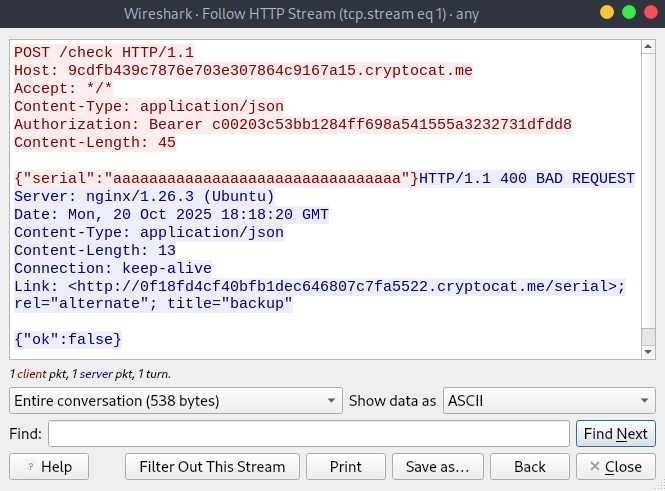
Task: Click the green maximize window button
Action: (629, 12)
